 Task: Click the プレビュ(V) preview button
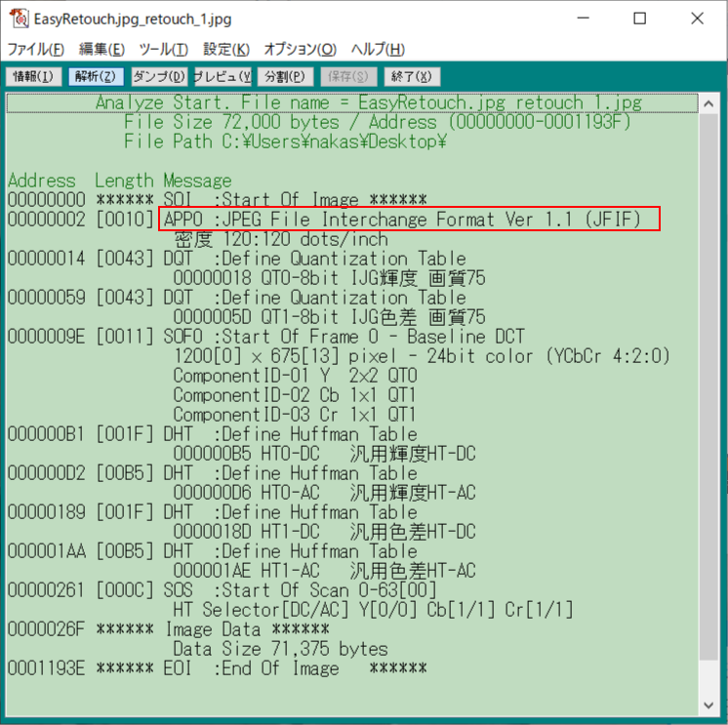coord(222,76)
